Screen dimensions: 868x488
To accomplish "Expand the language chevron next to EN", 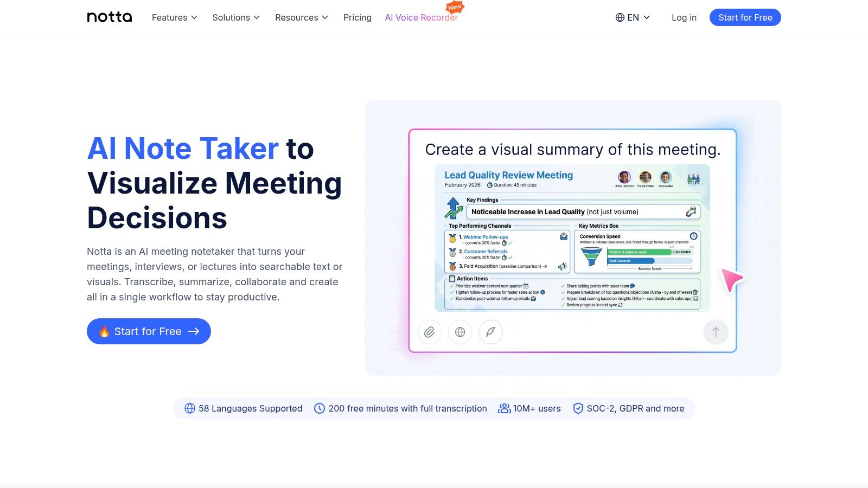I will [647, 17].
